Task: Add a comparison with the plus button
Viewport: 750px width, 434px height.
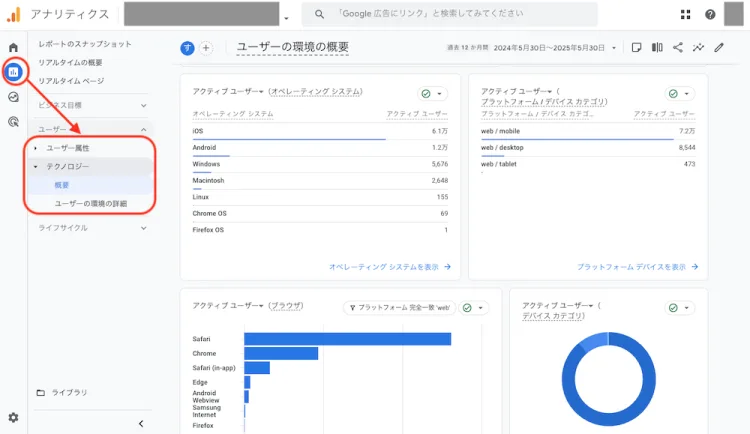Action: coord(206,48)
